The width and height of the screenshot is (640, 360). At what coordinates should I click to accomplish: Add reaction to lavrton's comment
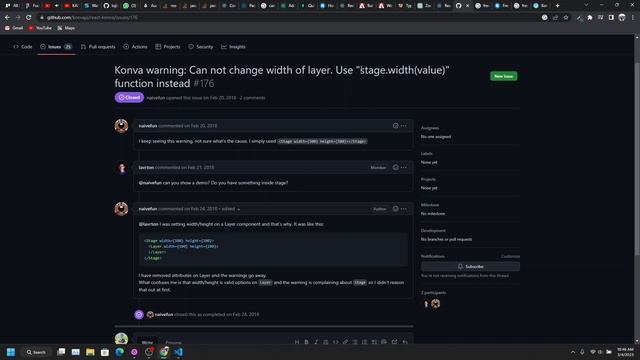[395, 167]
